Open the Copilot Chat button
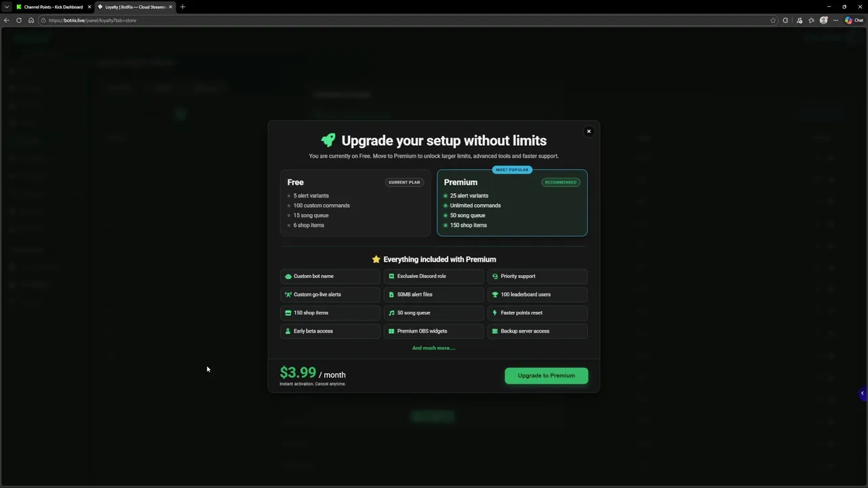The image size is (868, 488). coord(854,20)
